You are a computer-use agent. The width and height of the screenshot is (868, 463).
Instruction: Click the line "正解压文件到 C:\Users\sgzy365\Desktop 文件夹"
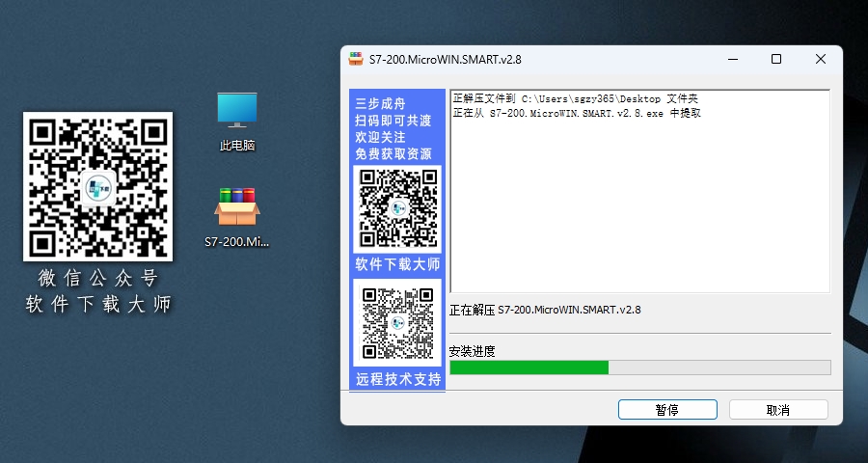(x=576, y=99)
